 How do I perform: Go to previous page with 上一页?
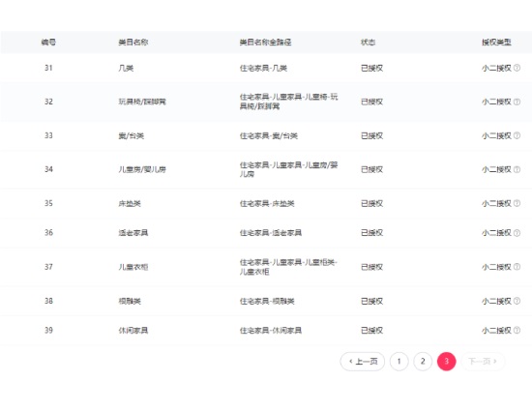click(363, 362)
